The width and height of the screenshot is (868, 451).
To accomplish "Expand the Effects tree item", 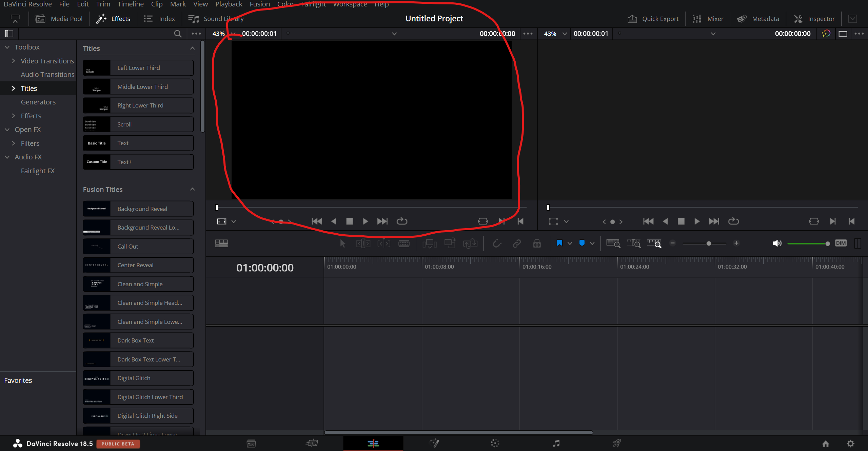I will click(14, 116).
